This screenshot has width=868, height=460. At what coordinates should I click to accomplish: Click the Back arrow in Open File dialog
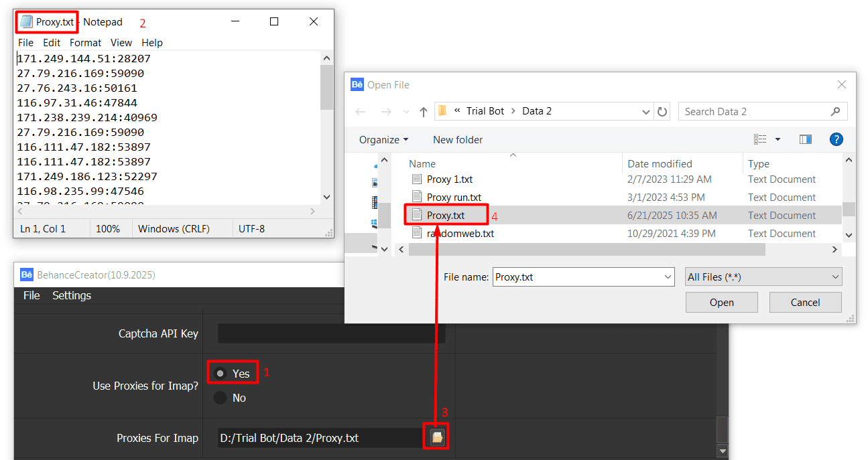pyautogui.click(x=361, y=112)
